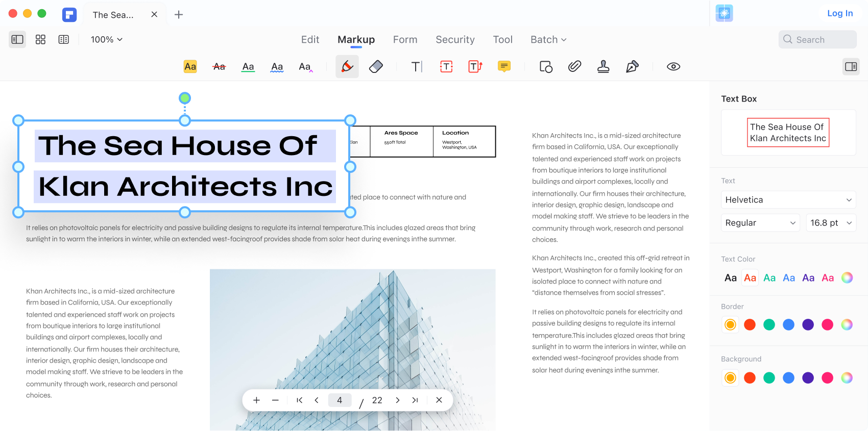This screenshot has height=431, width=868.
Task: Select the stamp tool
Action: [x=603, y=67]
